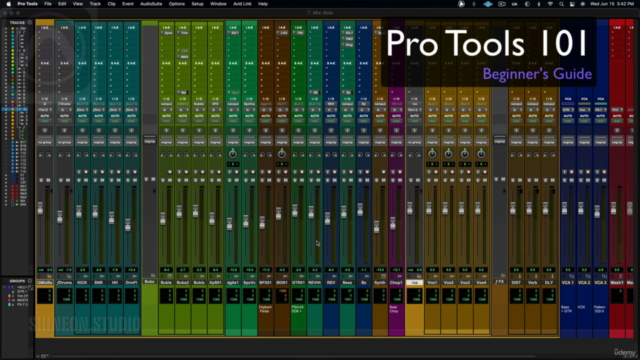This screenshot has width=640, height=360.
Task: Open the Window menu
Action: click(218, 4)
